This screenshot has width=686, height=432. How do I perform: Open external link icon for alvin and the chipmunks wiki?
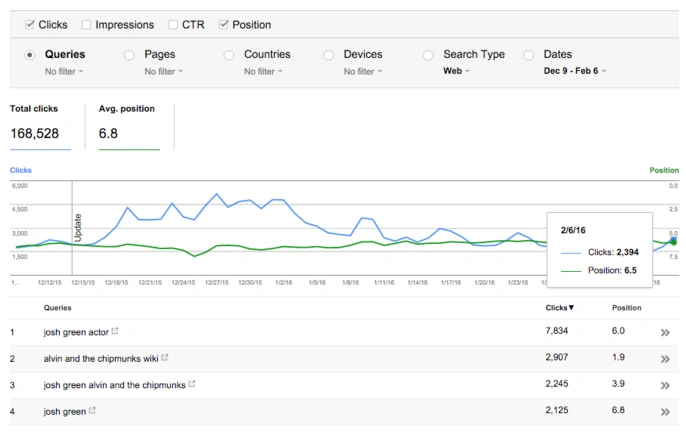click(165, 357)
